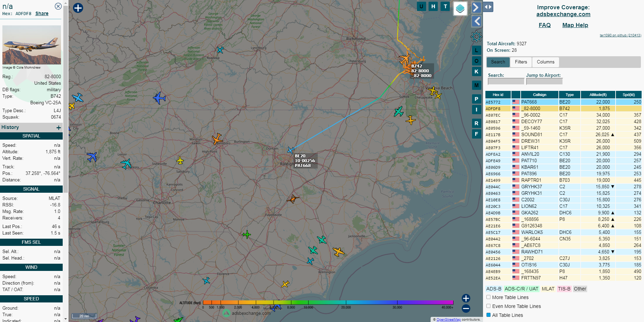Select the DECOY77 table row
644x322 pixels.
click(563, 121)
